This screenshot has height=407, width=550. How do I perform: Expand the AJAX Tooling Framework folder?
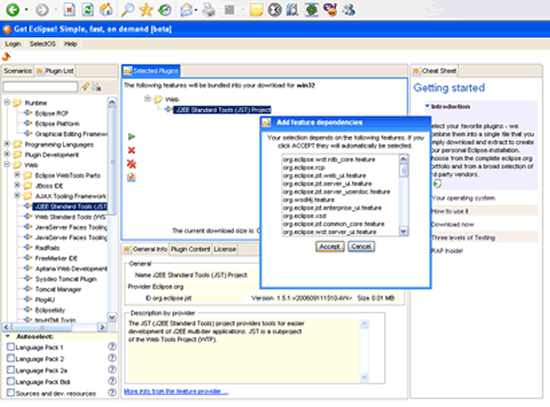(x=17, y=195)
